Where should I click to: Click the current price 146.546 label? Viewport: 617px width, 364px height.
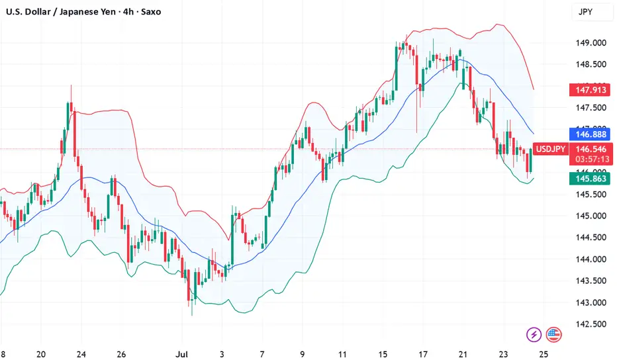[x=591, y=149]
